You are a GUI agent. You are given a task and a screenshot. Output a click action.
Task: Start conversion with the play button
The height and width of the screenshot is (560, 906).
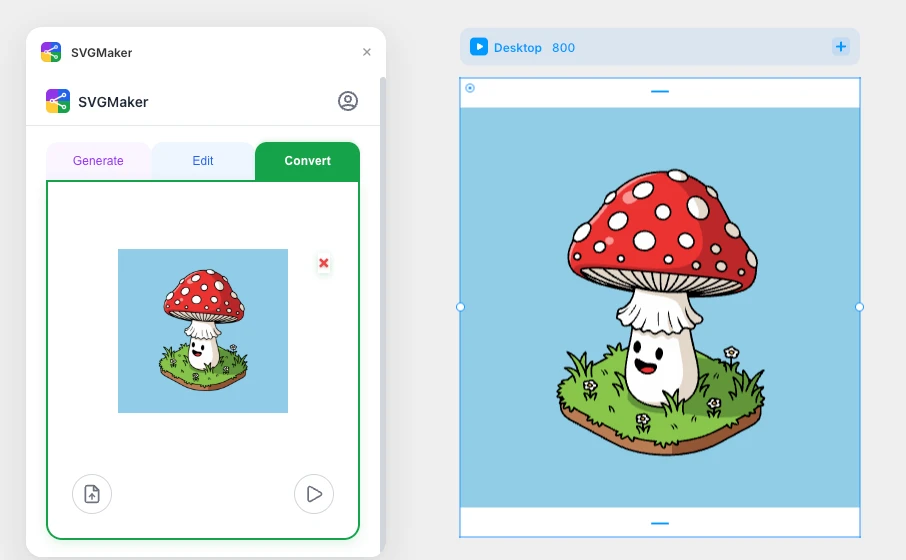pos(314,494)
